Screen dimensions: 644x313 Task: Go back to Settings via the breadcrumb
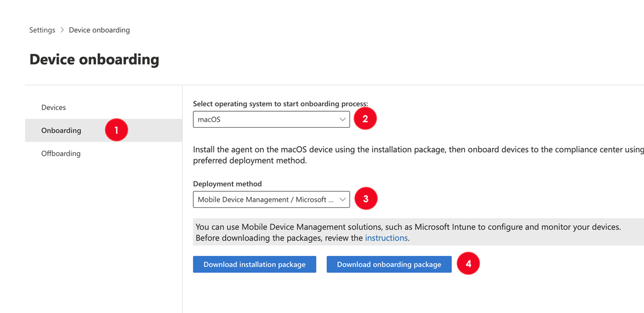pyautogui.click(x=42, y=30)
